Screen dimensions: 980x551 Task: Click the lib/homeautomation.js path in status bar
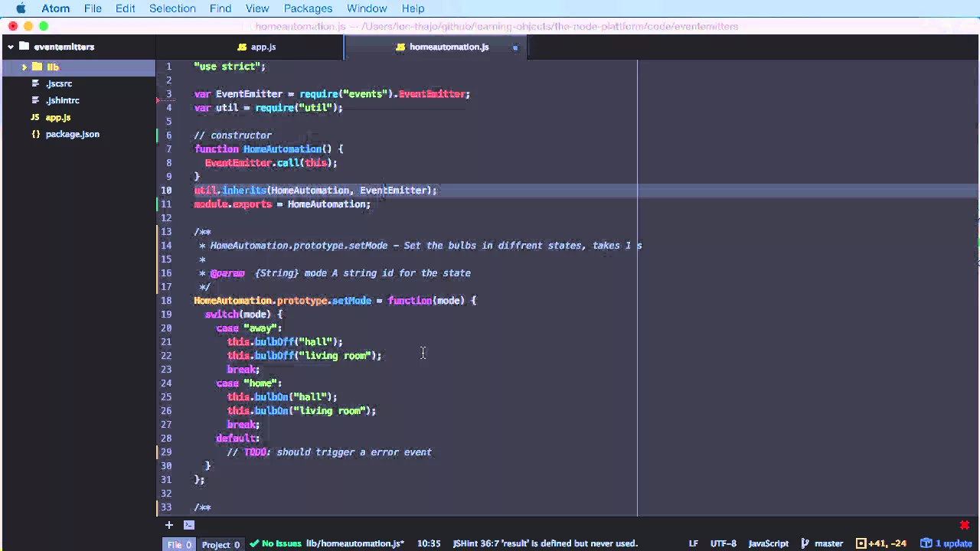(x=355, y=543)
